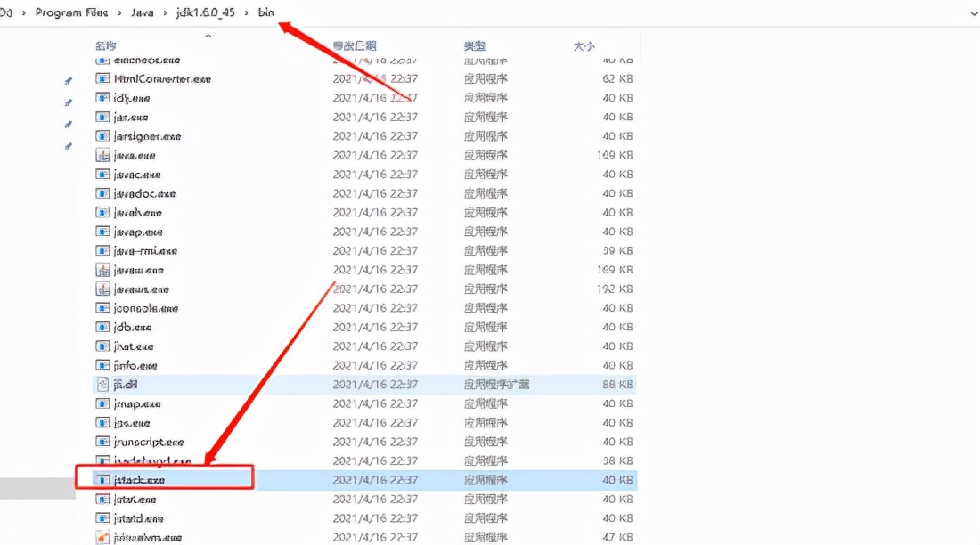Click the jli.dll library file icon
Image resolution: width=980 pixels, height=545 pixels.
pos(102,385)
